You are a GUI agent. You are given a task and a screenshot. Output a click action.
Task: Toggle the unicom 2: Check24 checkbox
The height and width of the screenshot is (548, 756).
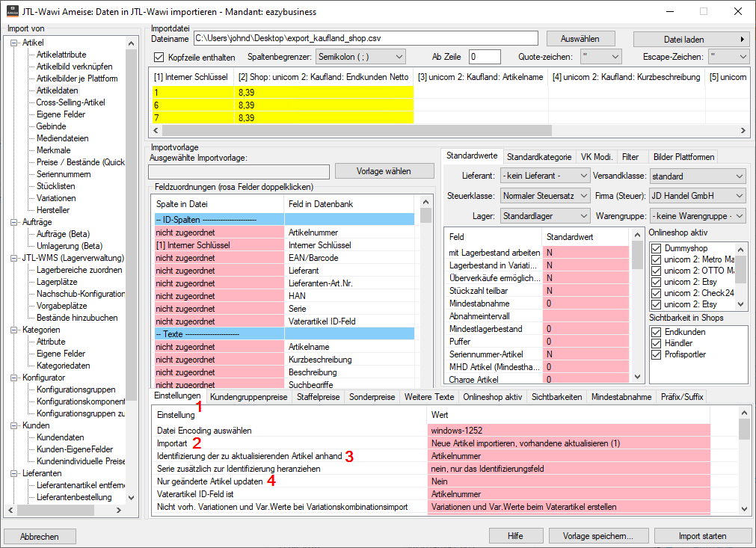tap(656, 293)
